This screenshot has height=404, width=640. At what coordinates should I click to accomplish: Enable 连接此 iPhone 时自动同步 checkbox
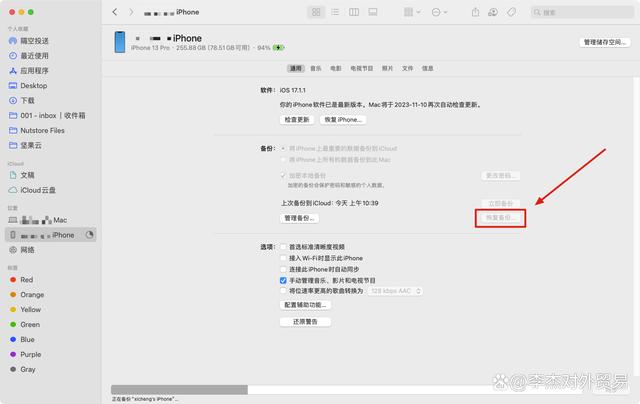coord(283,269)
